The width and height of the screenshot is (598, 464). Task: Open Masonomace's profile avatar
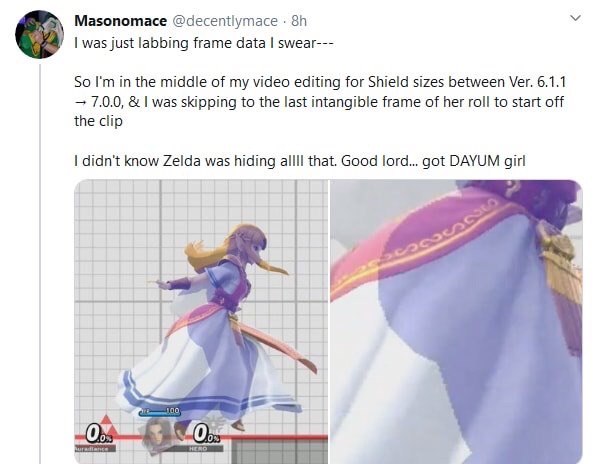click(x=39, y=34)
